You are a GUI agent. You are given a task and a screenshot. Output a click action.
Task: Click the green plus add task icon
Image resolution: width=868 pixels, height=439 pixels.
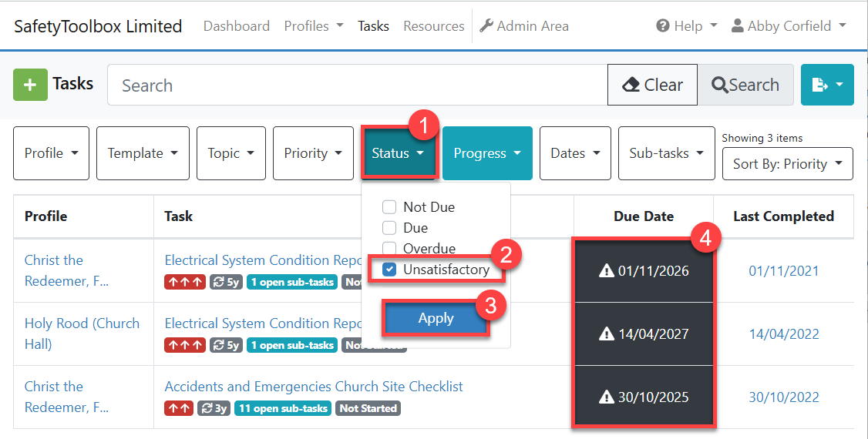[30, 85]
